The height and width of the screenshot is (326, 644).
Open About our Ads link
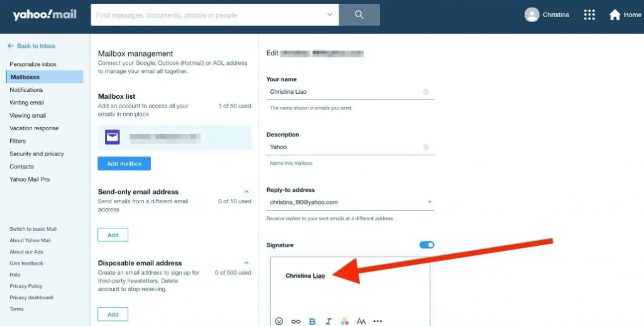26,252
